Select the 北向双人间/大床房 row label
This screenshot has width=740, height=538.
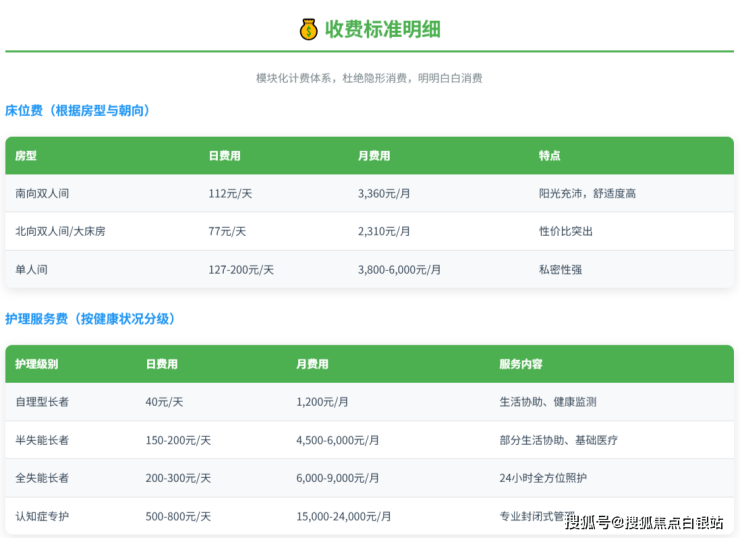60,231
